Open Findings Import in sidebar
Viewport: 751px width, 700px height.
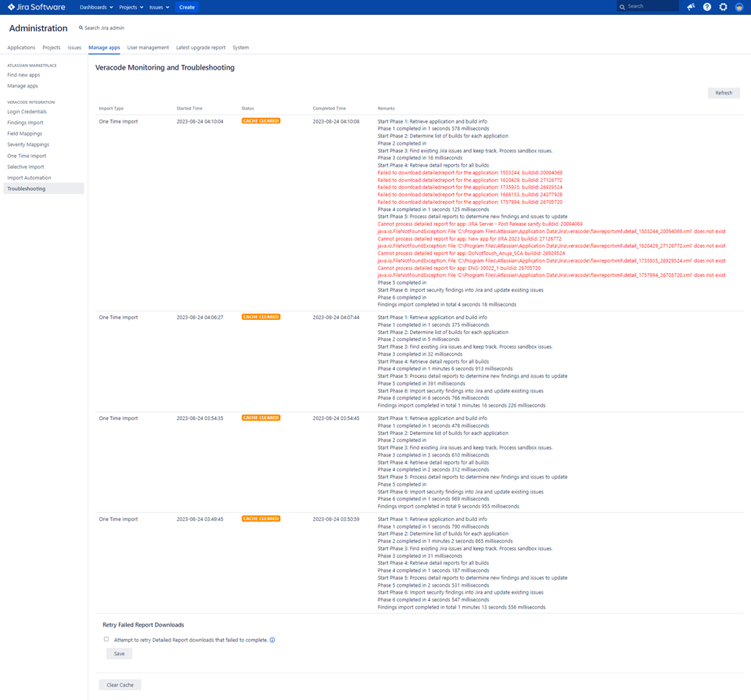click(25, 123)
